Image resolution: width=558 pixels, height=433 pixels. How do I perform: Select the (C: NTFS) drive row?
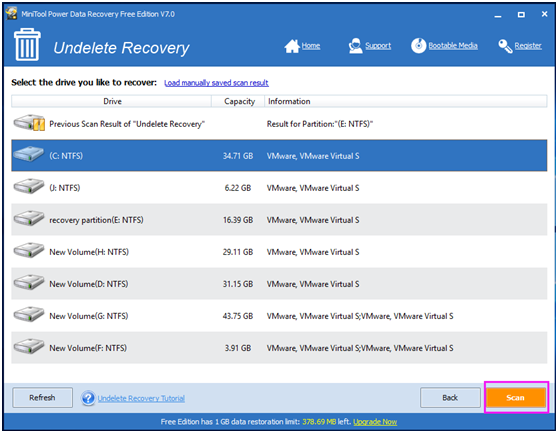[279, 155]
